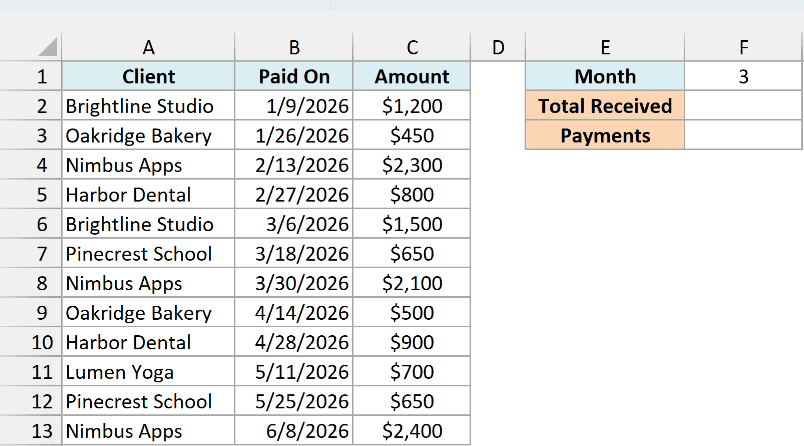Select Nimbus Apps in row 4

click(x=148, y=165)
